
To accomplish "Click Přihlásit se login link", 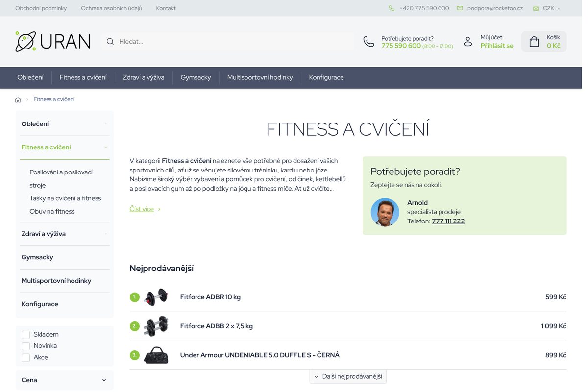I will pyautogui.click(x=497, y=46).
